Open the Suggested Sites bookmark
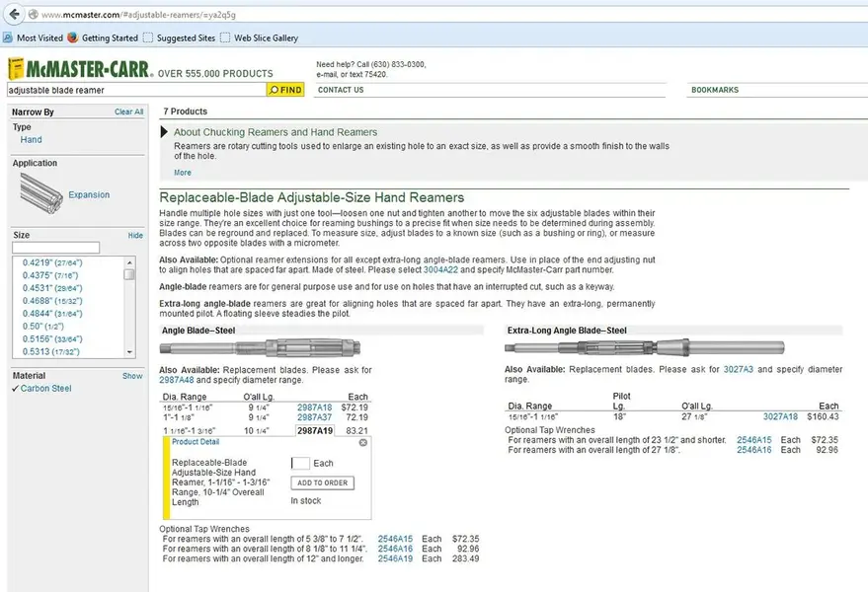This screenshot has width=868, height=592. [180, 37]
